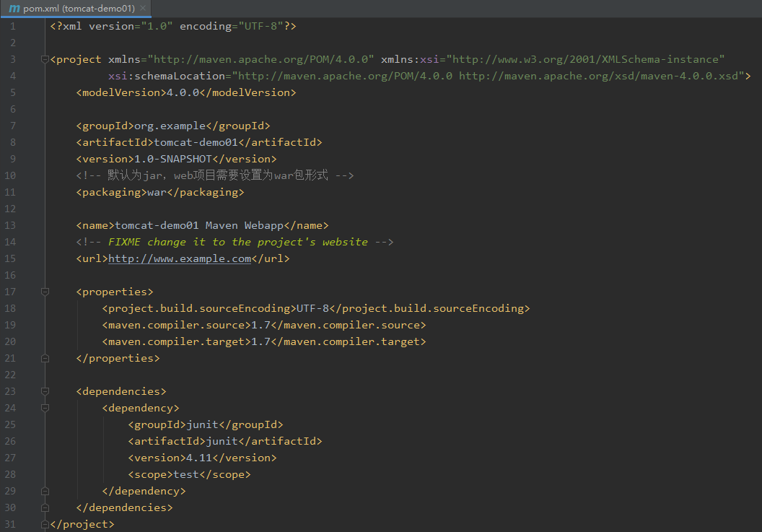Click the opening <dependencies> tag
Viewport: 762px width, 532px height.
[x=121, y=391]
